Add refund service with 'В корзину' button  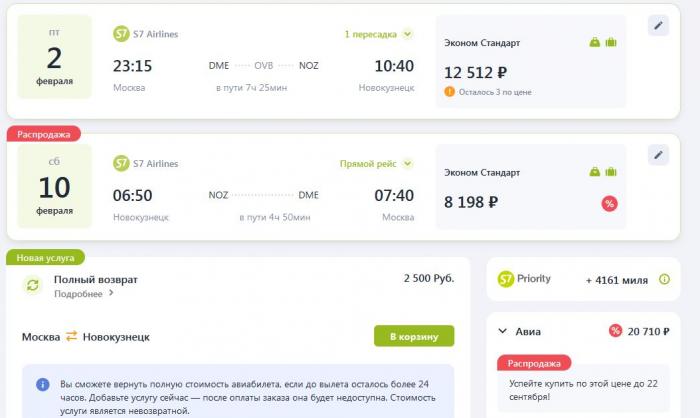[414, 336]
